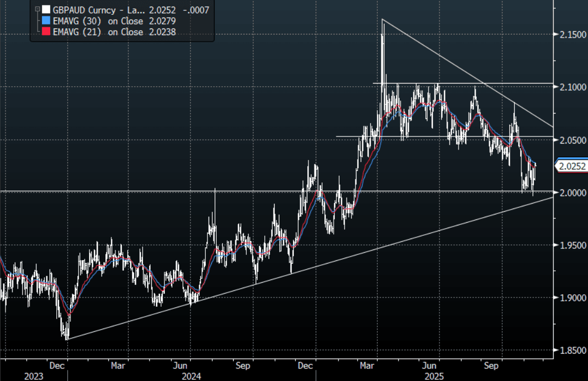Collapse the legend tree using the minus box

coord(37,9)
